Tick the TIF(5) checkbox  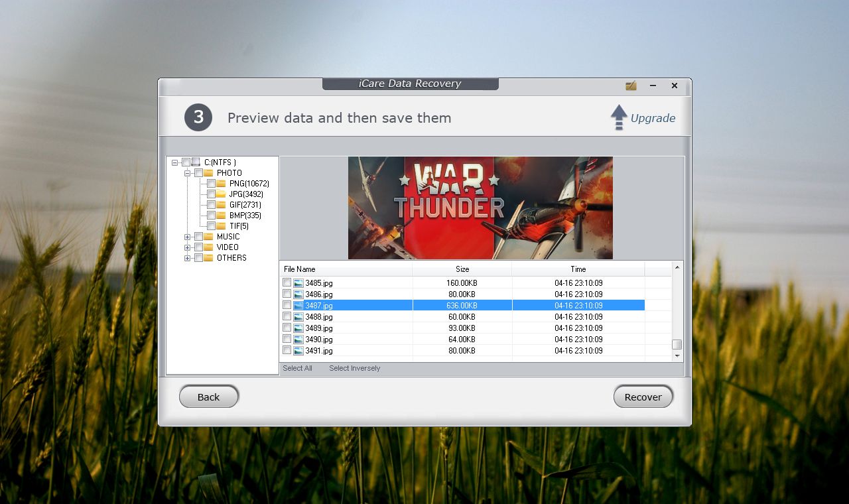click(211, 225)
